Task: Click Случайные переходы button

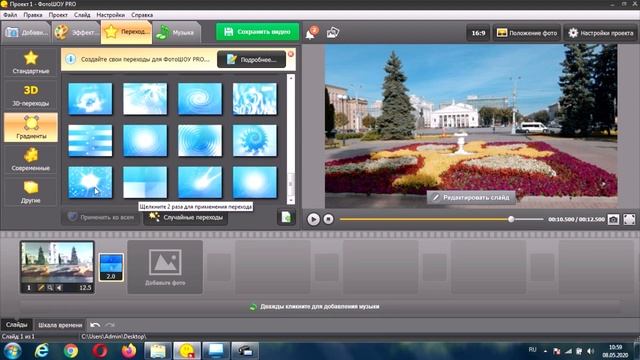Action: point(186,217)
